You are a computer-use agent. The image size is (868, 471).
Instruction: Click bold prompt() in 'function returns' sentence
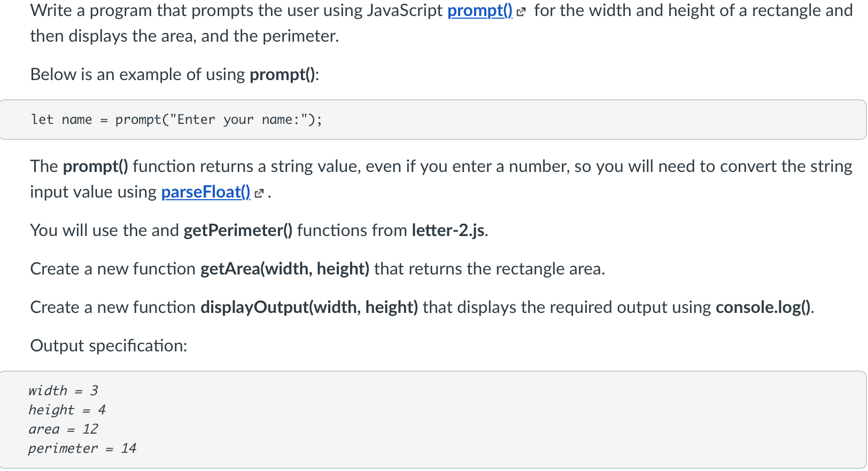(x=95, y=167)
